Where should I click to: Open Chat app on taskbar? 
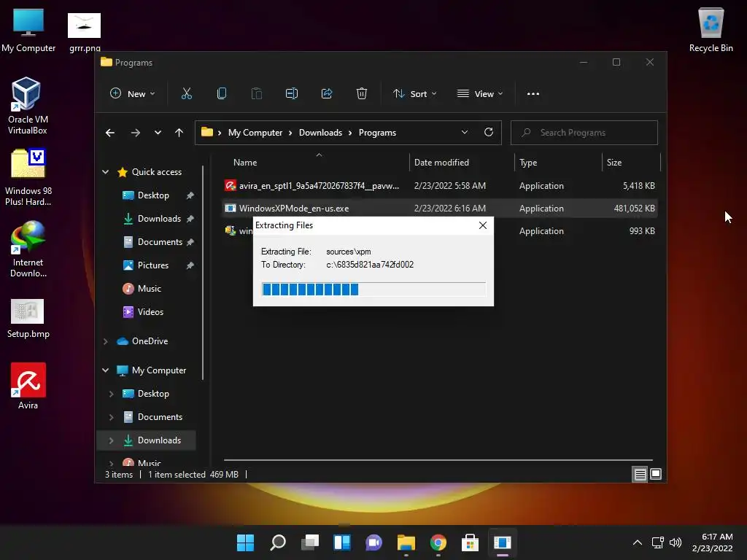coord(374,542)
